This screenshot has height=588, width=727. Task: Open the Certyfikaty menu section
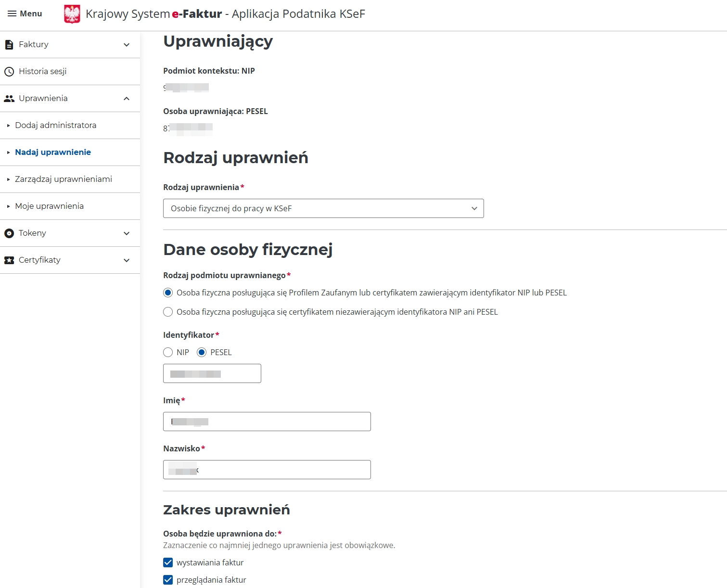coord(70,260)
